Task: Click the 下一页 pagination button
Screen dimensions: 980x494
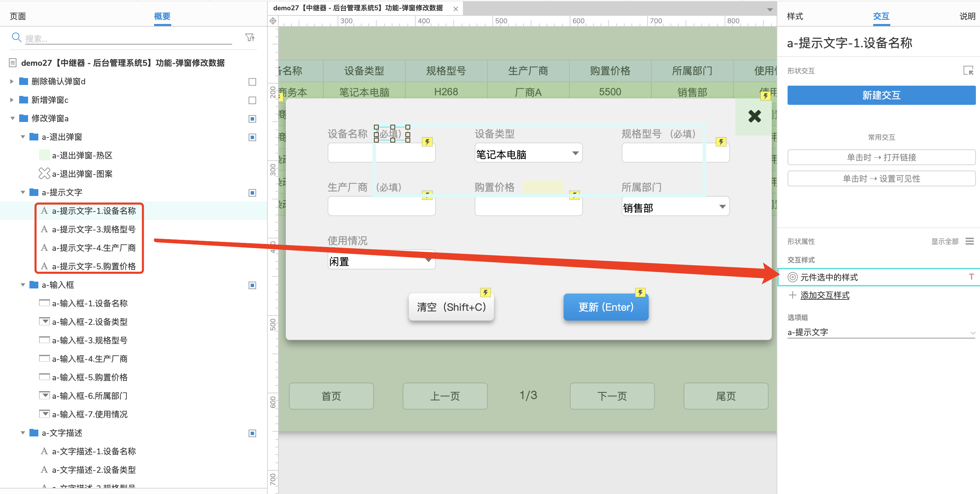Action: click(612, 396)
